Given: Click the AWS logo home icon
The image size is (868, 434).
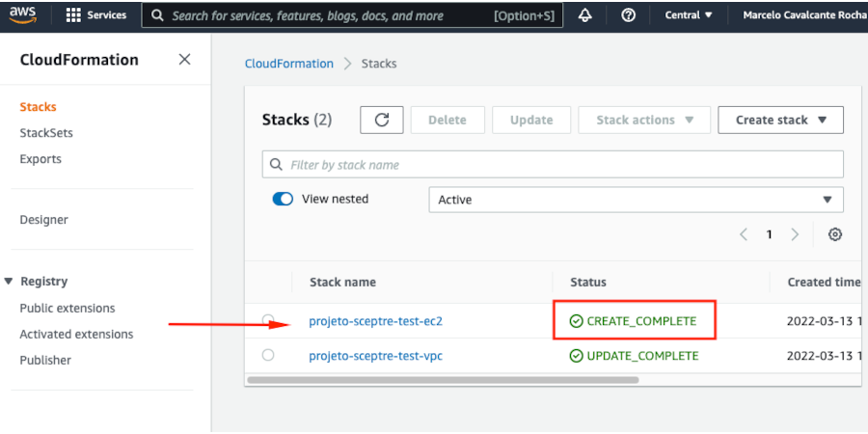Looking at the screenshot, I should [x=25, y=14].
